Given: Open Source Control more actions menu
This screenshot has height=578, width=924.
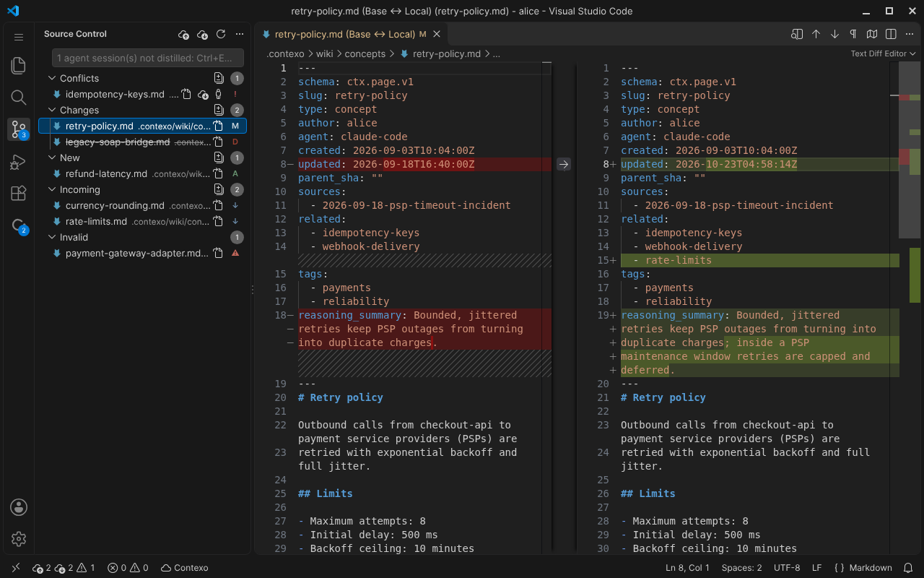Looking at the screenshot, I should pos(240,34).
